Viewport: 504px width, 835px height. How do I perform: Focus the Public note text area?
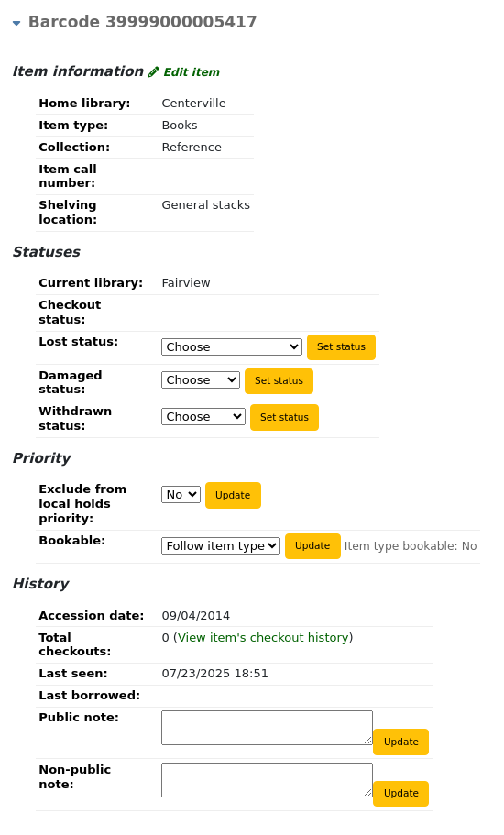coord(268,728)
